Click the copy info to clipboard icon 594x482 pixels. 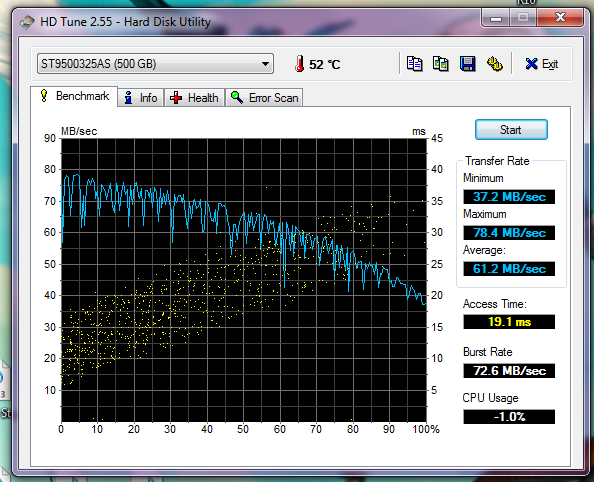pos(414,64)
